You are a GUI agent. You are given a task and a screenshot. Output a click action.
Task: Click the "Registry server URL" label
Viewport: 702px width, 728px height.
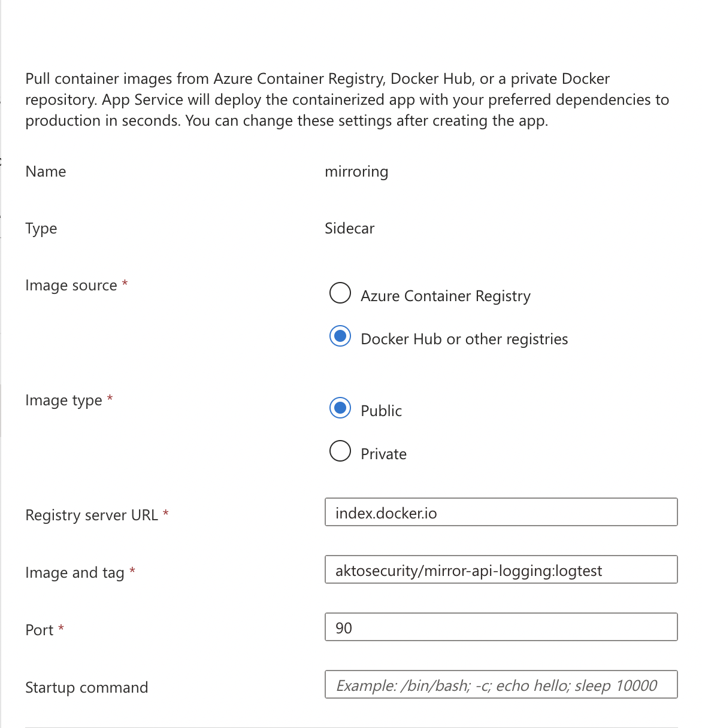tap(91, 515)
